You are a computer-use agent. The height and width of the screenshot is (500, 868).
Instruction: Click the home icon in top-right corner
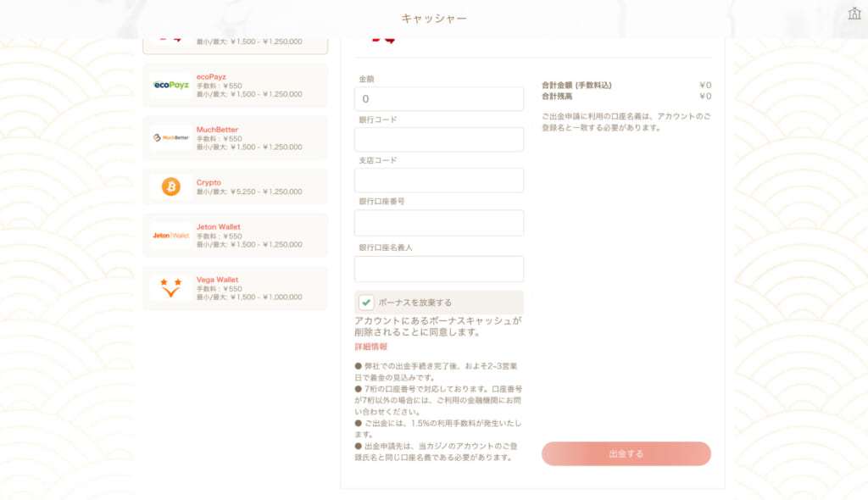[x=854, y=13]
